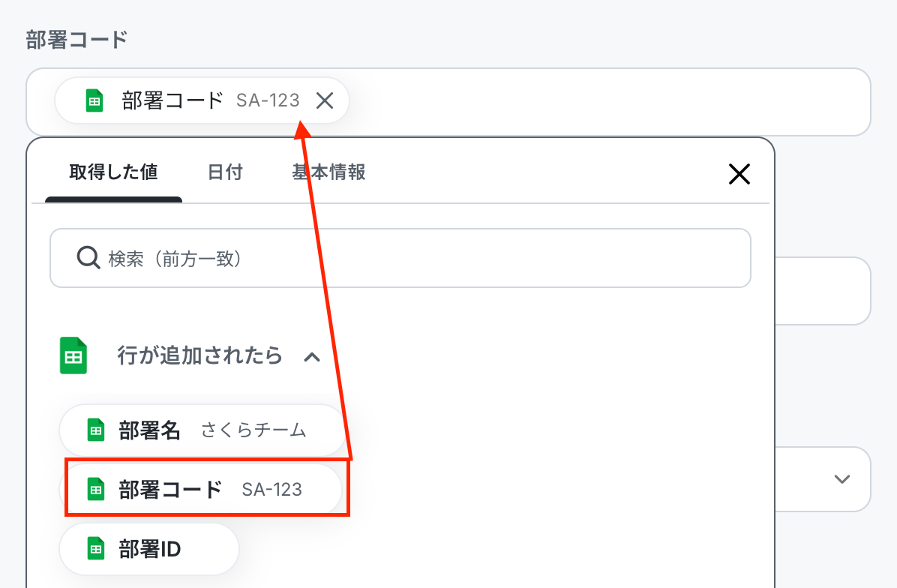Click the search magnifier icon
This screenshot has height=588, width=897.
point(88,259)
